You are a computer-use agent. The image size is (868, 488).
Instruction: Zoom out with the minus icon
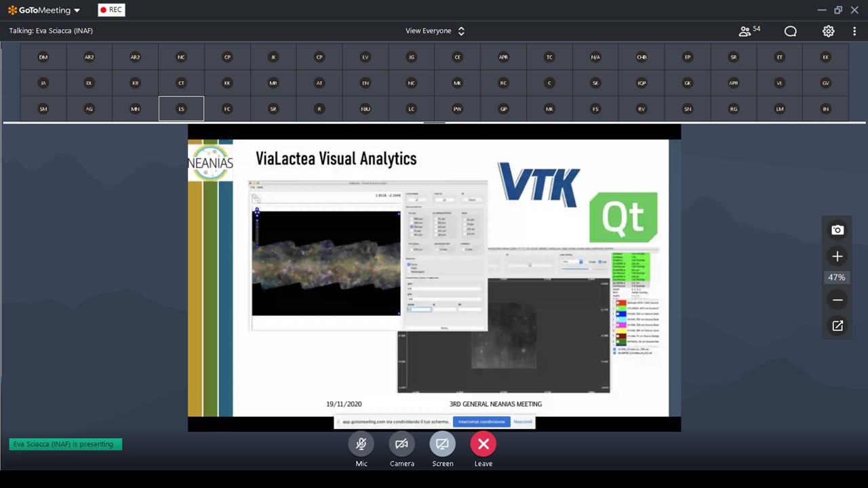[837, 300]
